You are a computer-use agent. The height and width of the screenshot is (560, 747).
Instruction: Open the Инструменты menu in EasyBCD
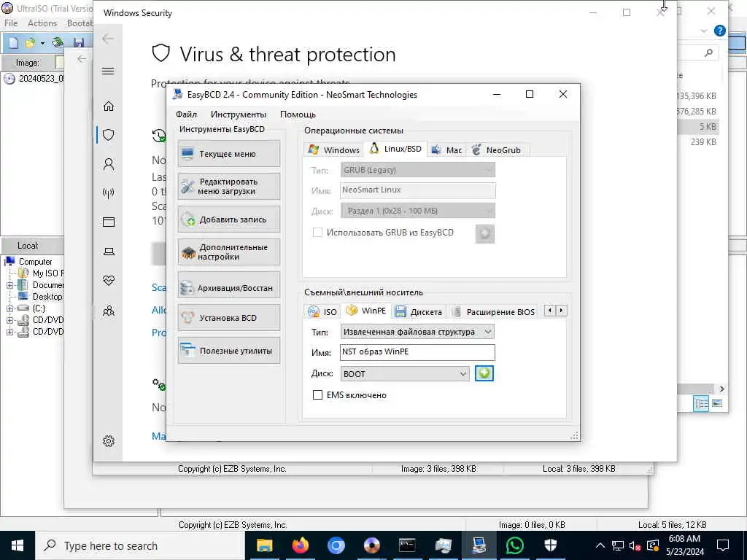(239, 114)
